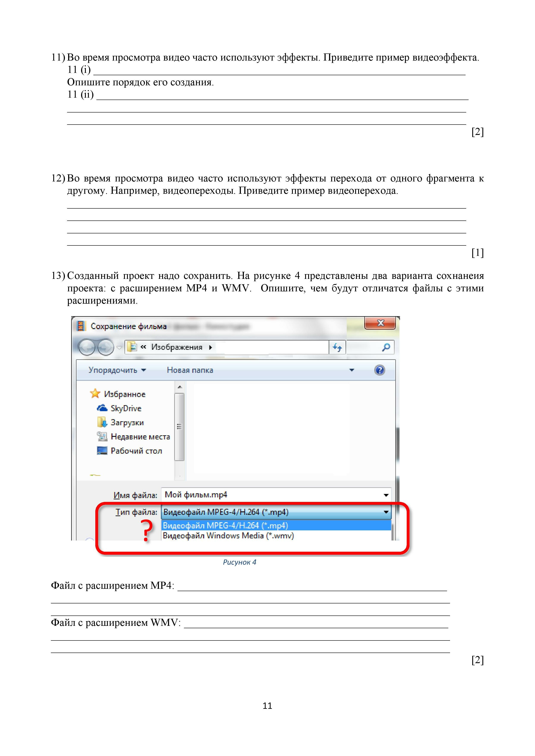Open the Тип файла combo box

click(x=276, y=512)
